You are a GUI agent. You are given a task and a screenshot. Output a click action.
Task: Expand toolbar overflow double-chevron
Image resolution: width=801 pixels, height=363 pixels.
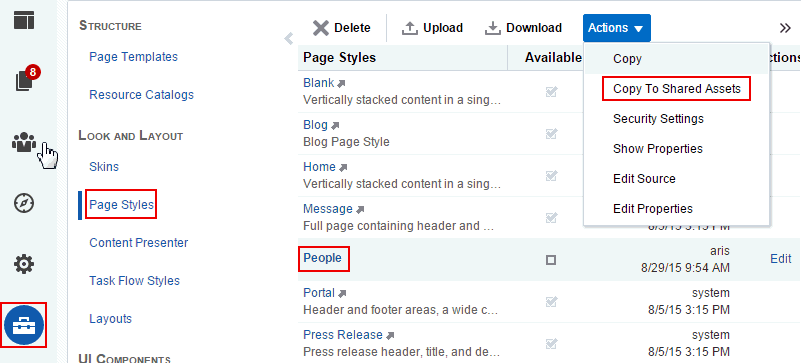(785, 28)
